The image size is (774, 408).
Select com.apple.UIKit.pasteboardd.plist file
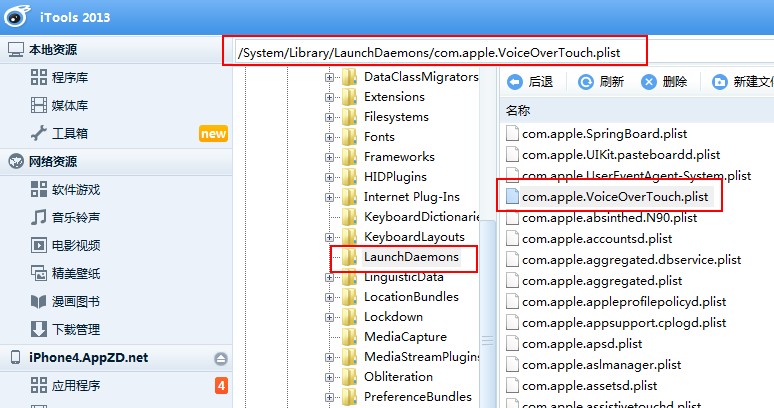pos(621,154)
